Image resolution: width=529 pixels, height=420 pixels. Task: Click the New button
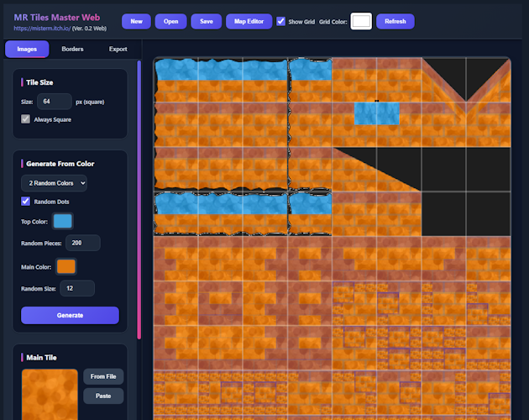(136, 21)
